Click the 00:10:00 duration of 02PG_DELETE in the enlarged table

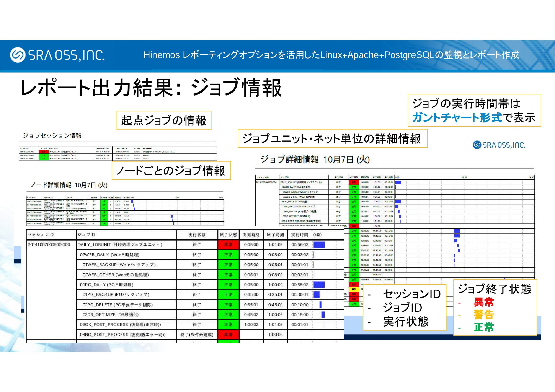300,305
